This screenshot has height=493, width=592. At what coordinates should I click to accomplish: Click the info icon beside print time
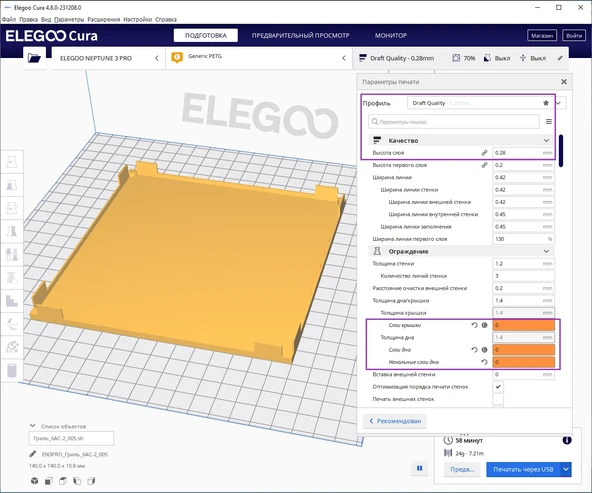pos(566,440)
